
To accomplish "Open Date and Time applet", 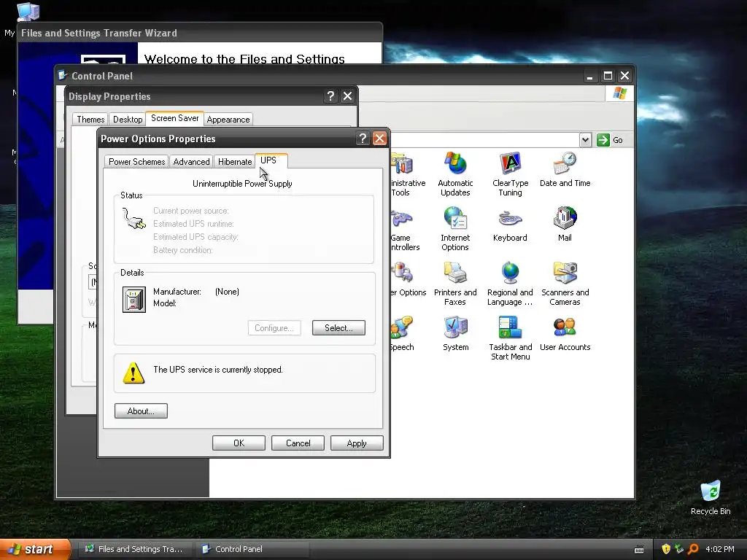I will coord(565,170).
